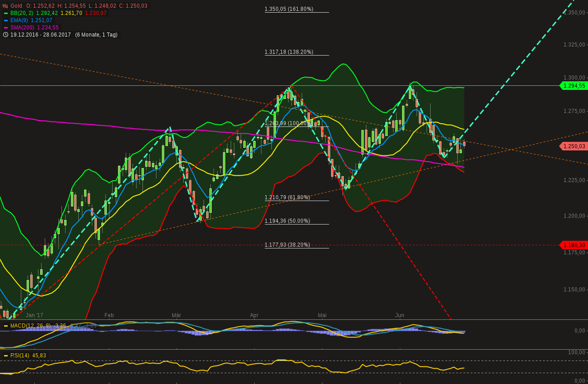Viewport: 588px width, 384px height.
Task: Click the yellow RSI(14) legend swatch
Action: pyautogui.click(x=6, y=356)
